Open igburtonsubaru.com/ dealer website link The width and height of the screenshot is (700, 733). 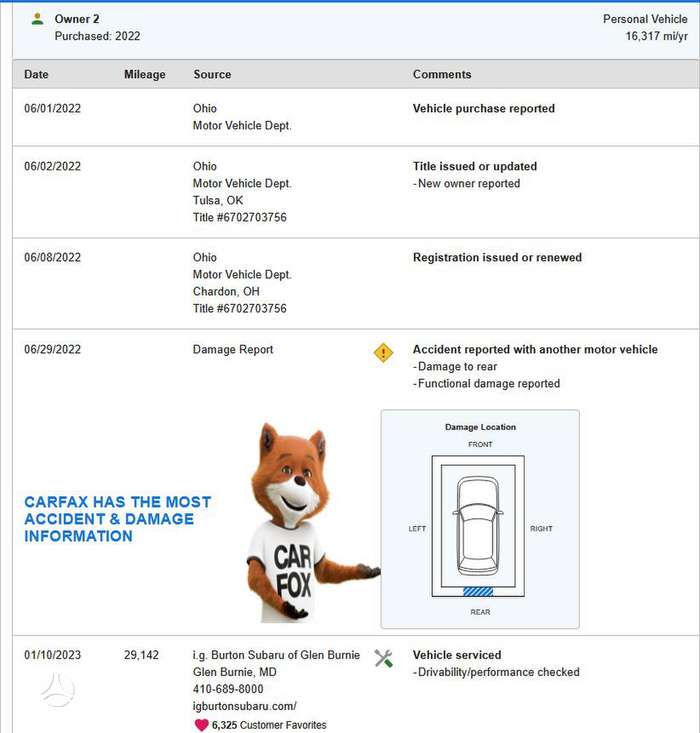(x=245, y=706)
